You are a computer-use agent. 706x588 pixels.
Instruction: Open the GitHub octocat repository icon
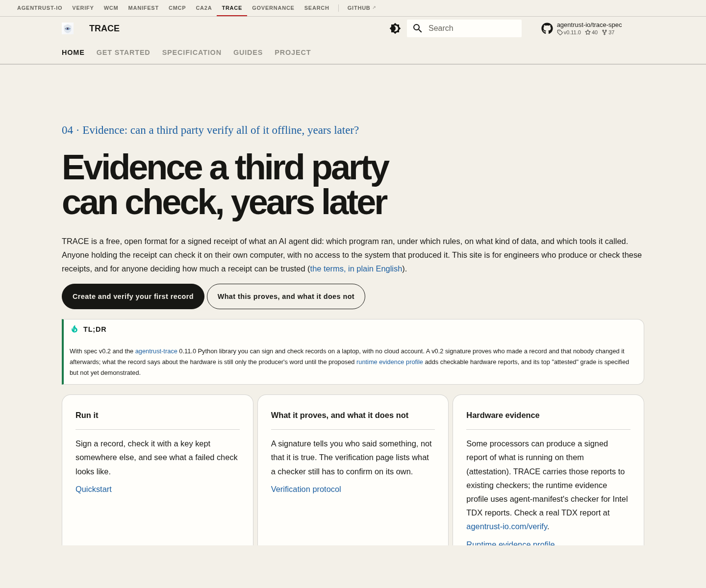547,28
